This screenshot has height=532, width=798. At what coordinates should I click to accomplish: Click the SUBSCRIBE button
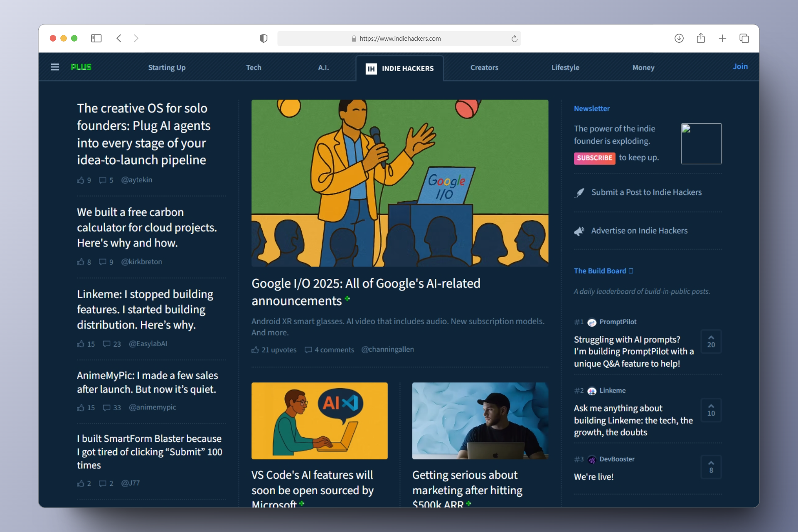(x=594, y=158)
